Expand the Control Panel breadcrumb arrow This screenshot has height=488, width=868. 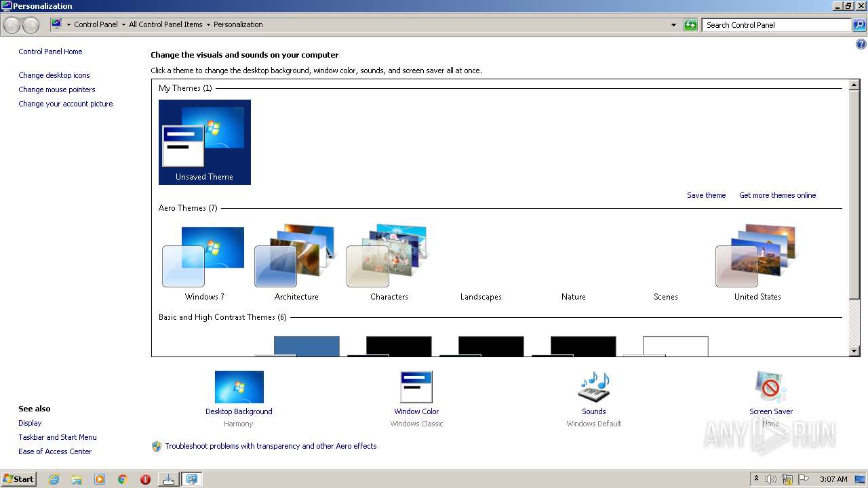pos(123,24)
